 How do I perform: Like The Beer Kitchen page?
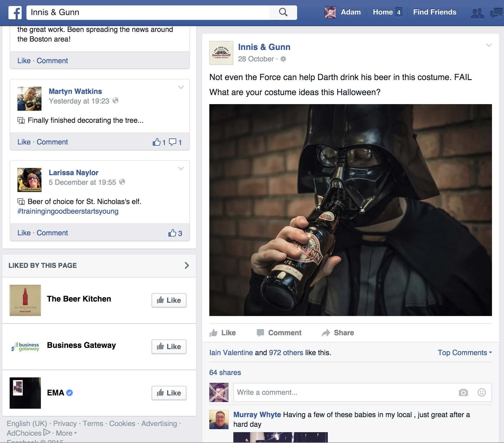[x=169, y=300]
